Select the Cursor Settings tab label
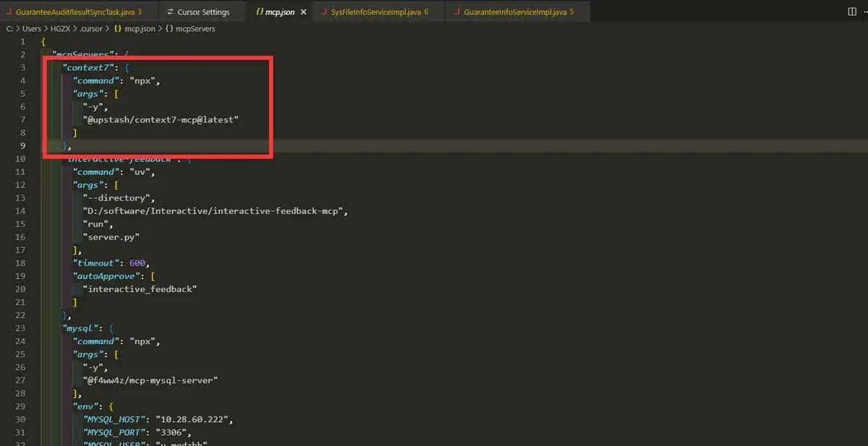This screenshot has height=446, width=868. tap(203, 12)
